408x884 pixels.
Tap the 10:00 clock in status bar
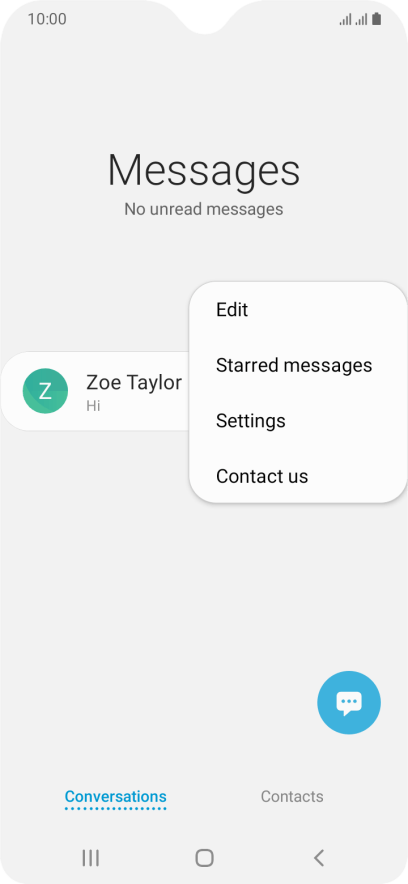[x=47, y=19]
